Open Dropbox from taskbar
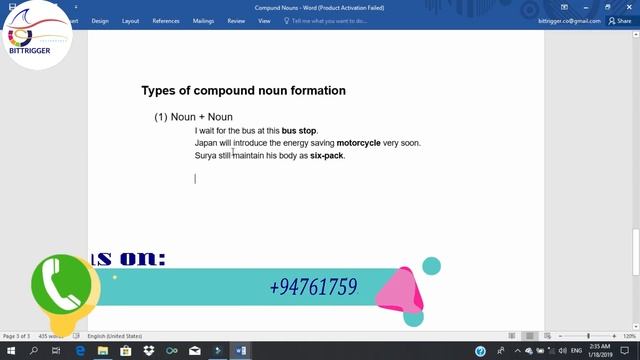 click(149, 351)
